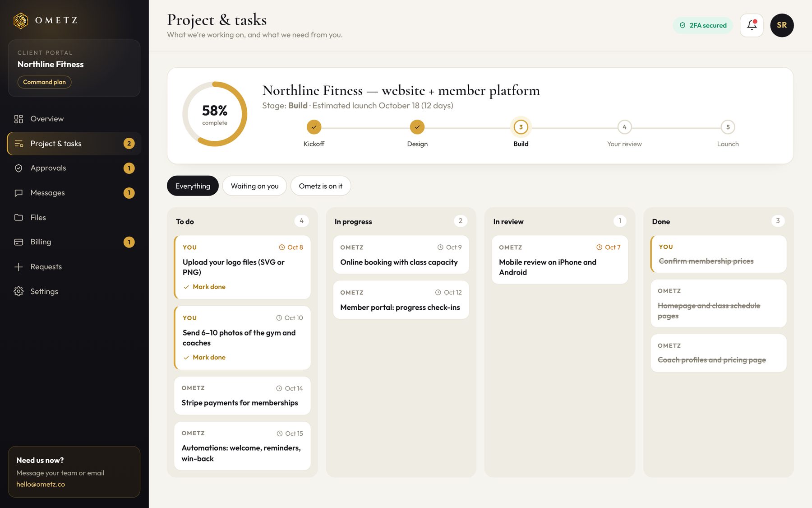Click the Billing card icon
The width and height of the screenshot is (812, 508).
(18, 242)
